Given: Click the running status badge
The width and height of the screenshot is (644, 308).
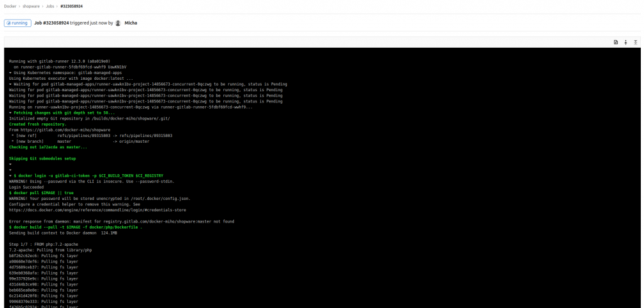Looking at the screenshot, I should (17, 23).
